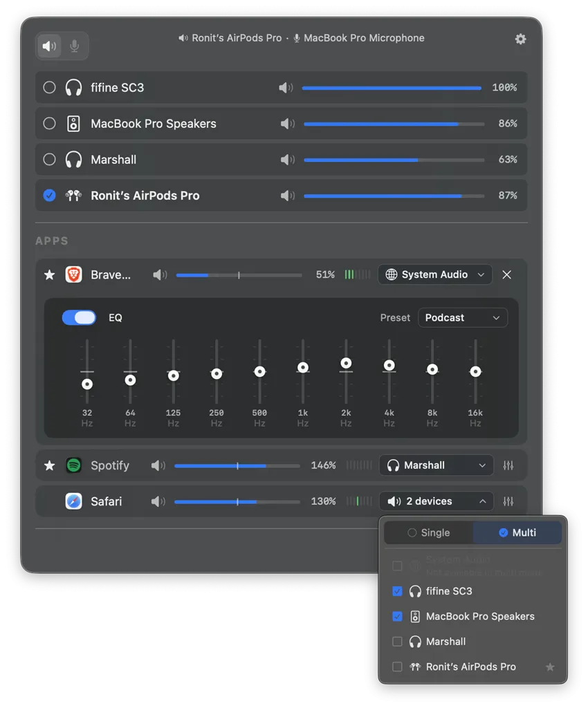Viewport: 588px width, 708px height.
Task: Click the Brave browser app icon
Action: [74, 274]
